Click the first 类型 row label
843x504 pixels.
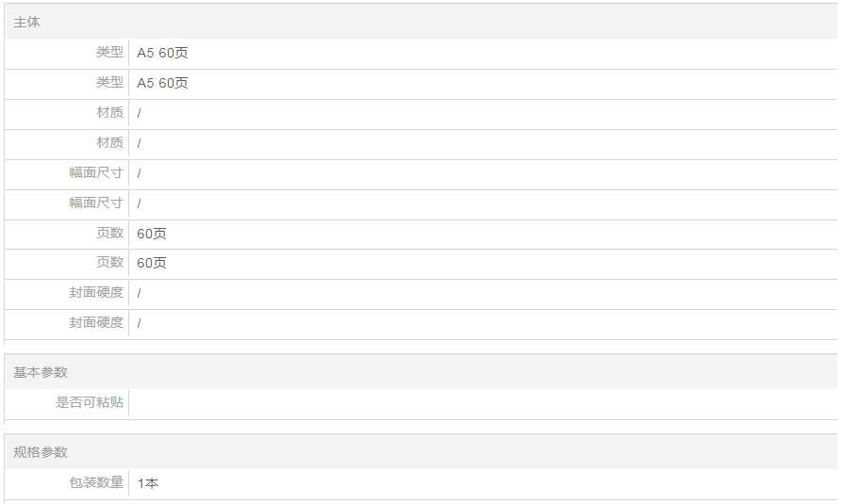[x=109, y=53]
